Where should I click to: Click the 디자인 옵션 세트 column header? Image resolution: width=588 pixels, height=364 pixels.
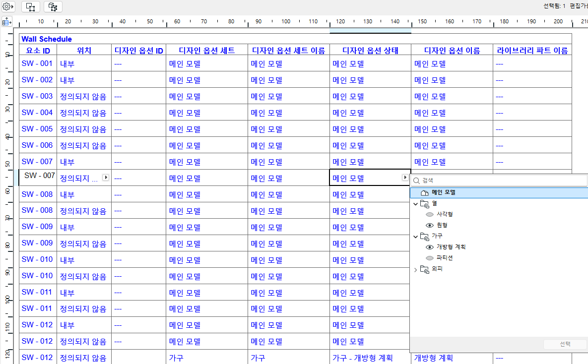[x=206, y=50]
